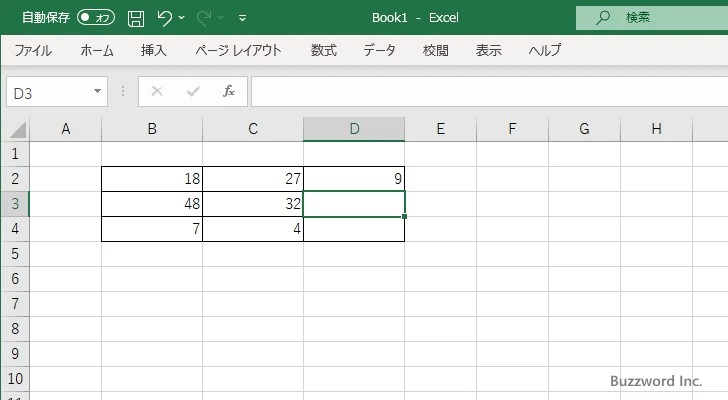Screen dimensions: 728x400
Task: Expand the Name Box dropdown arrow
Action: (x=97, y=92)
